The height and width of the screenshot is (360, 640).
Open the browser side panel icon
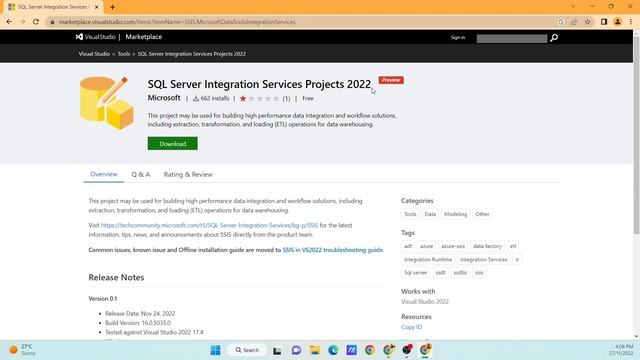[604, 22]
